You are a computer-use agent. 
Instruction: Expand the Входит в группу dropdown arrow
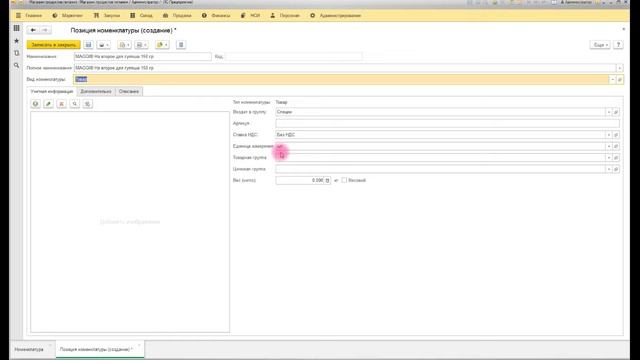click(609, 112)
